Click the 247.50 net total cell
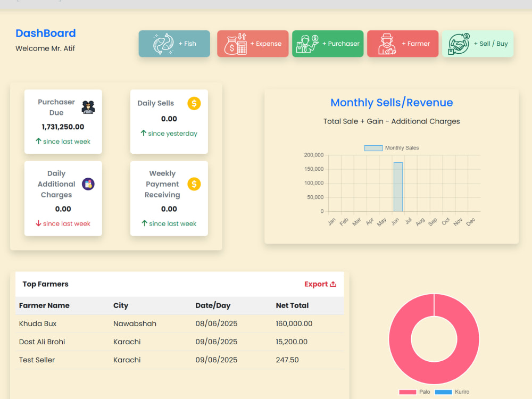Screen dimensions: 532x399 (287, 360)
